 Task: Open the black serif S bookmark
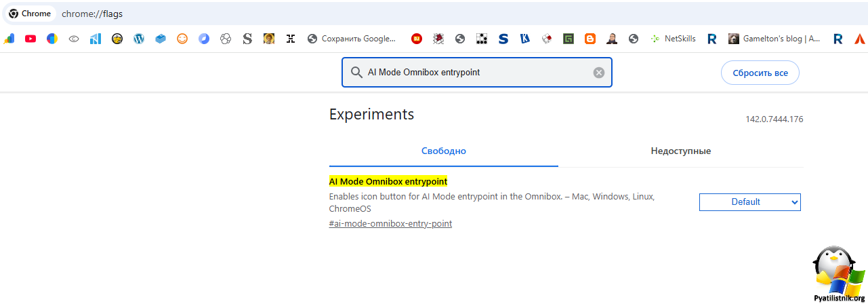click(x=247, y=39)
